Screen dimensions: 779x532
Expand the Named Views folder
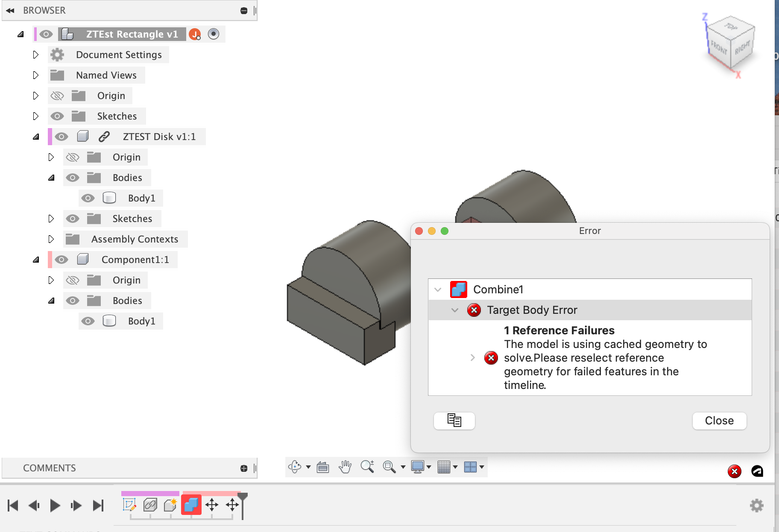36,75
